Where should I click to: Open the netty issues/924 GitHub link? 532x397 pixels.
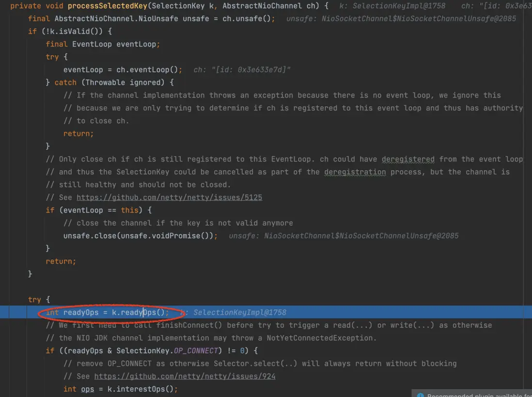(x=185, y=376)
